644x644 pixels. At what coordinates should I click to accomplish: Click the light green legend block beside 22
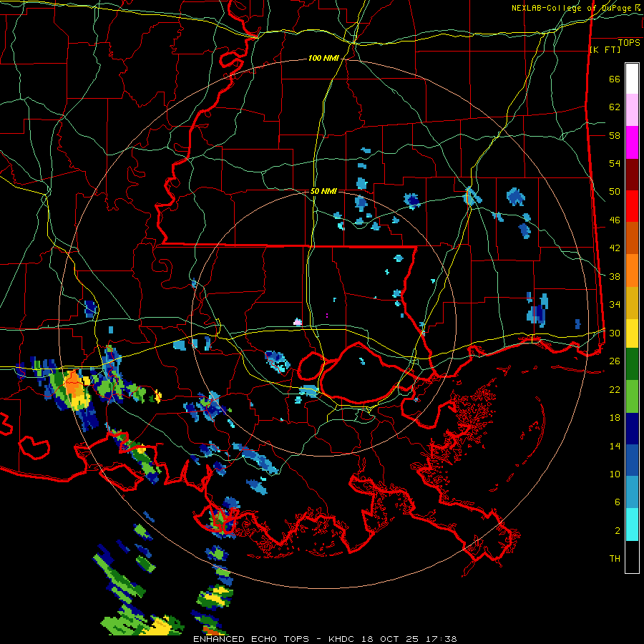click(632, 396)
